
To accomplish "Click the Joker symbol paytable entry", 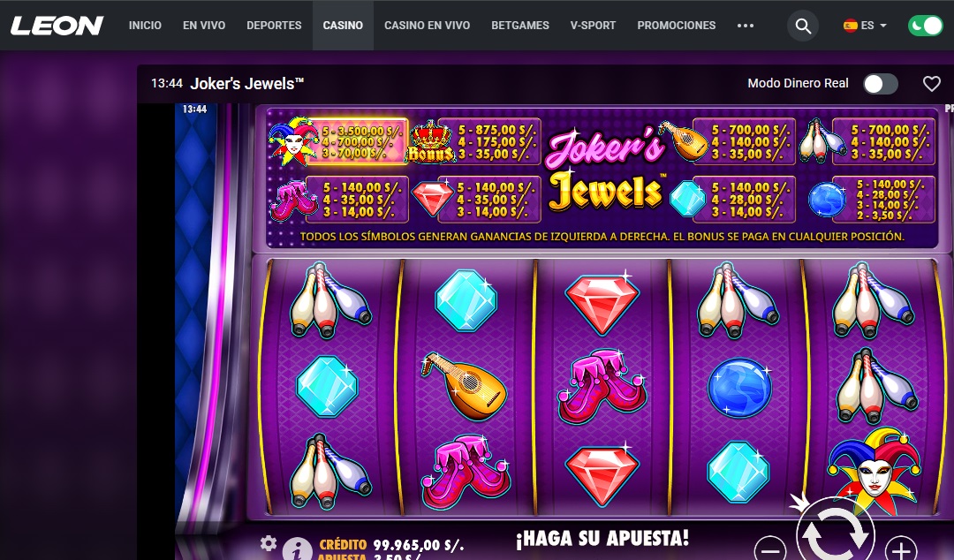I will pyautogui.click(x=339, y=141).
